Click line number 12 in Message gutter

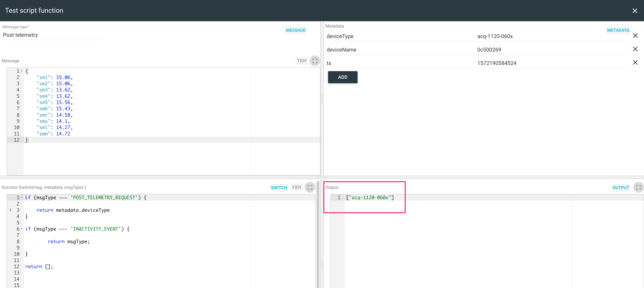click(x=16, y=140)
